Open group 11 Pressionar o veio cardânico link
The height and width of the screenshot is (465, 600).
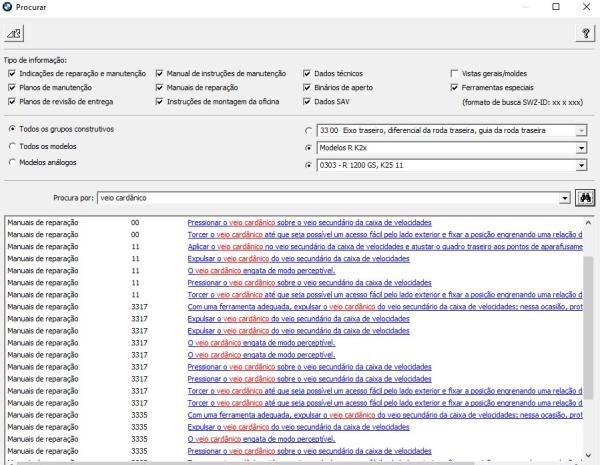coord(309,282)
